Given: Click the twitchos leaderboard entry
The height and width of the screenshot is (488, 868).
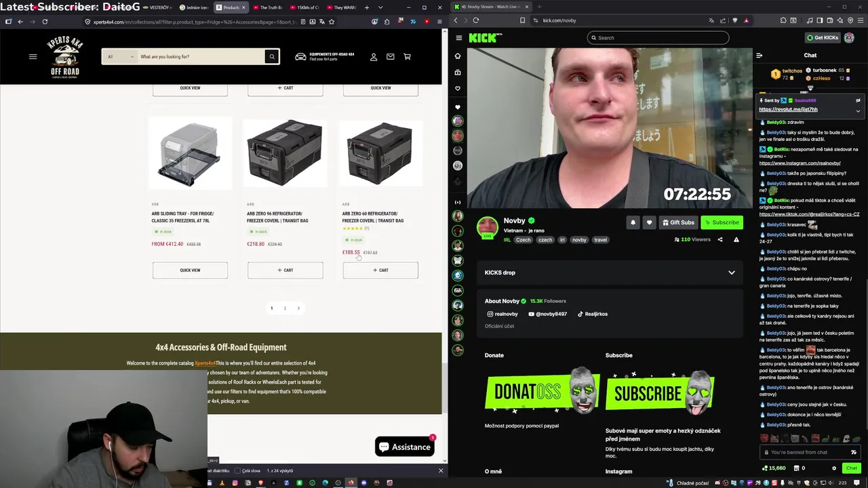Looking at the screenshot, I should pyautogui.click(x=788, y=74).
